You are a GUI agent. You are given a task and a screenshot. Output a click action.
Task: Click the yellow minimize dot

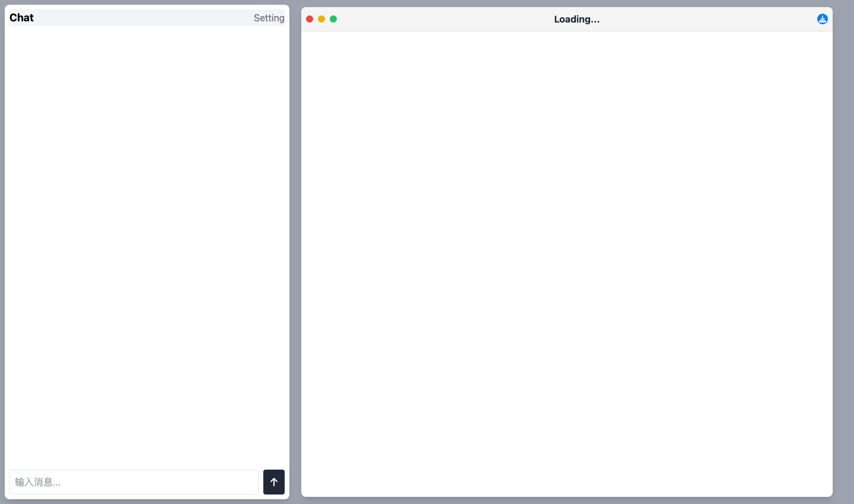pos(321,19)
